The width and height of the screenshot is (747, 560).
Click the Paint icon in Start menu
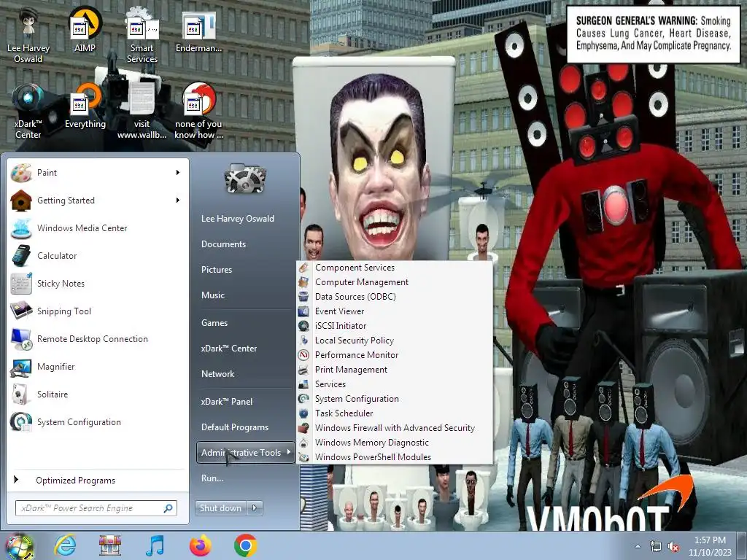click(x=21, y=173)
